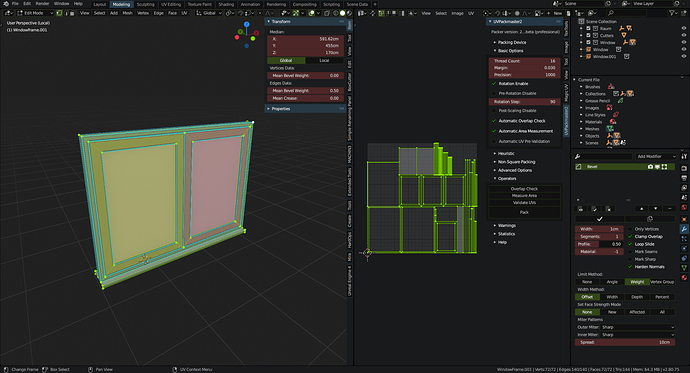Move modifier down with arrow button
690x373 pixels.
click(x=656, y=208)
